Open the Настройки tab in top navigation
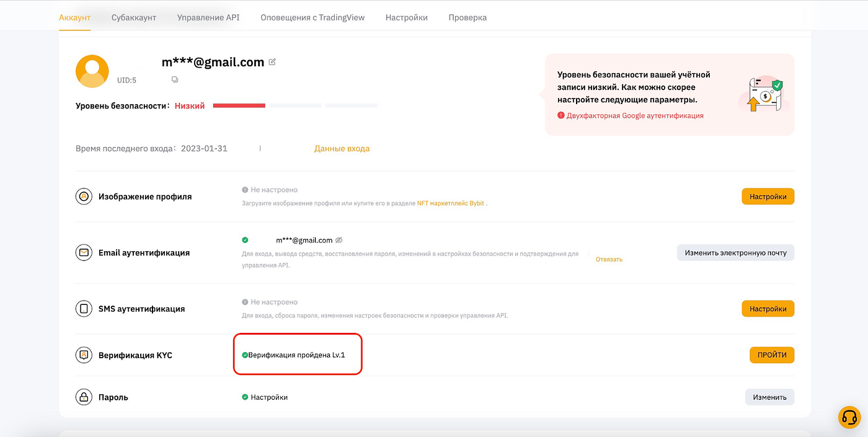Image resolution: width=868 pixels, height=437 pixels. click(x=407, y=17)
